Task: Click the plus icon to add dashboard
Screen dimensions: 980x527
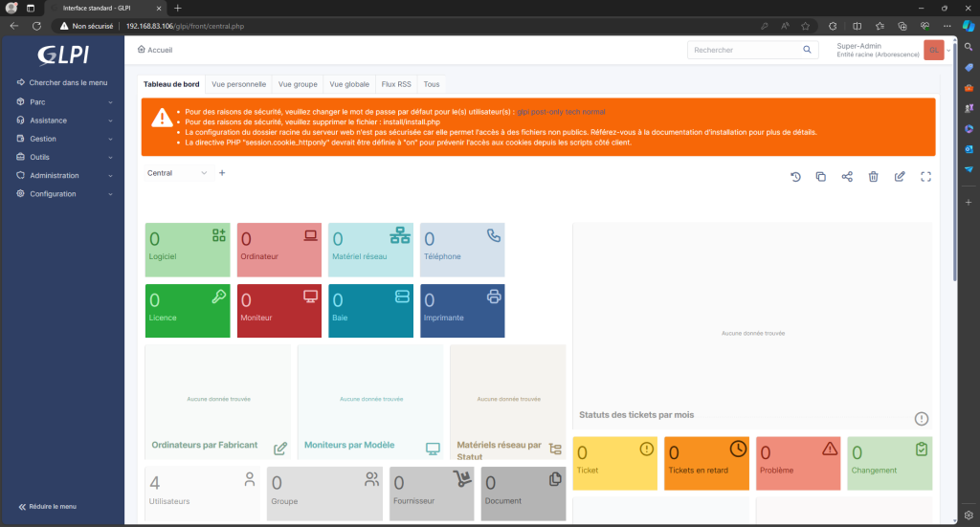Action: [x=222, y=173]
